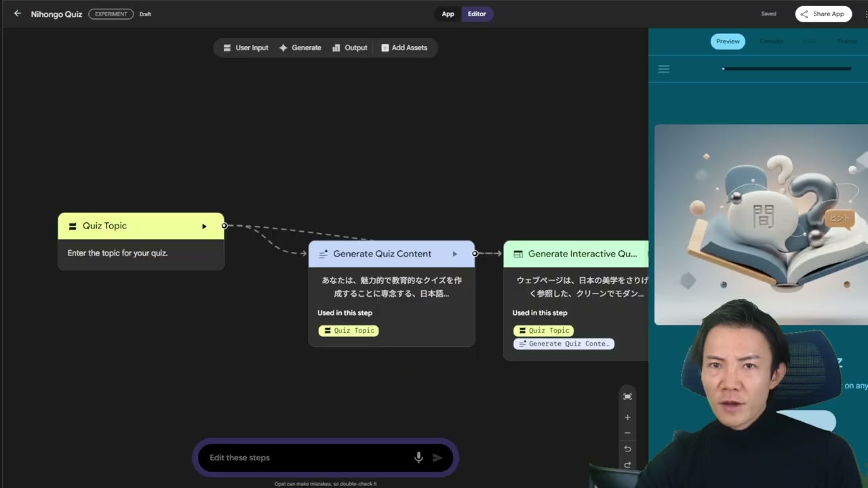Click the Share App button
868x488 pixels.
coord(823,14)
